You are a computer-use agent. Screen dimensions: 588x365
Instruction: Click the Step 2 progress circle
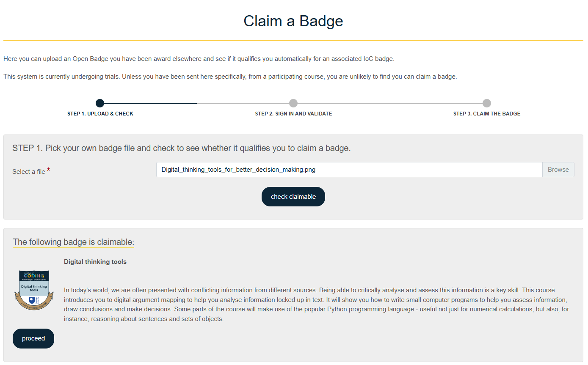293,103
